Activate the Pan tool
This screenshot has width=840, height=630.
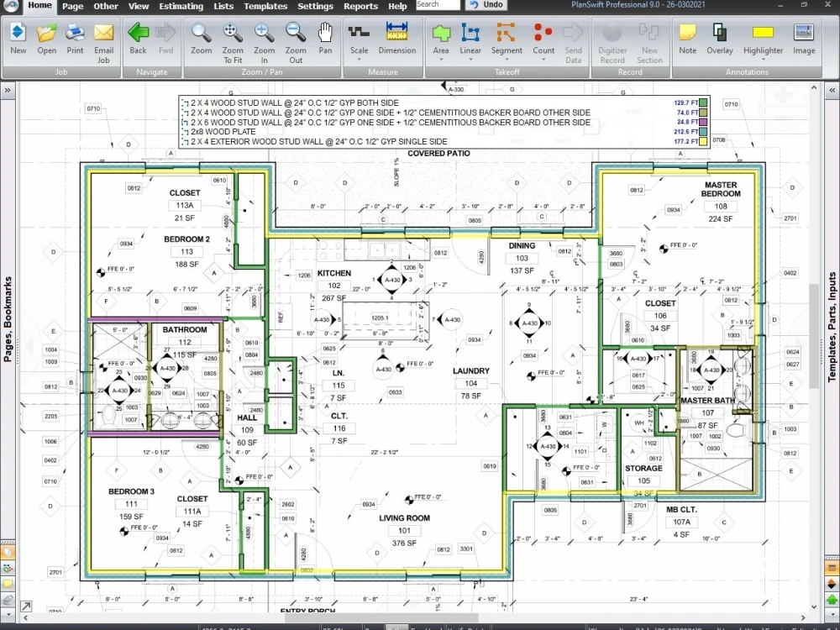[326, 38]
